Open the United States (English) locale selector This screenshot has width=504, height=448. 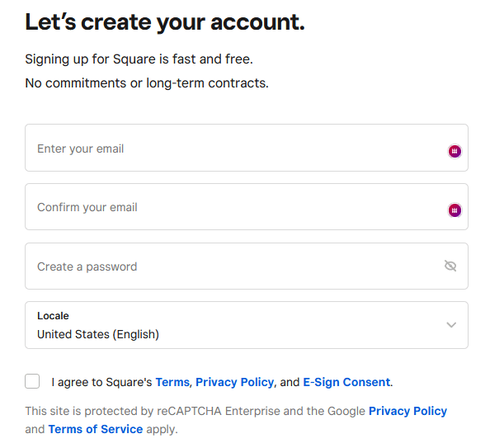[x=247, y=325]
